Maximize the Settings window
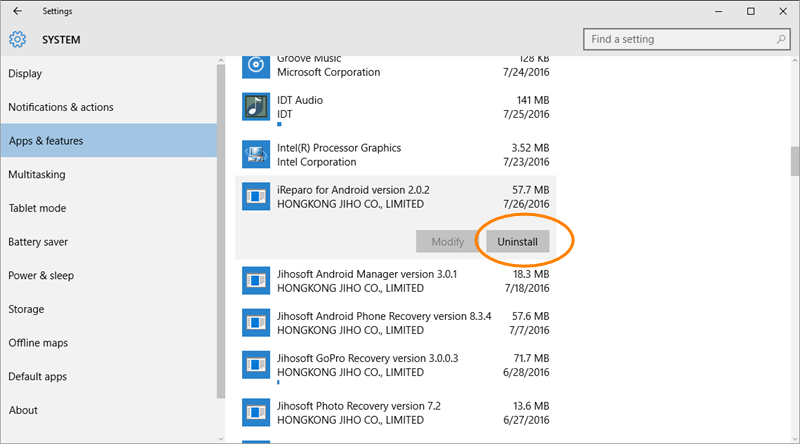This screenshot has width=800, height=444. tap(751, 11)
